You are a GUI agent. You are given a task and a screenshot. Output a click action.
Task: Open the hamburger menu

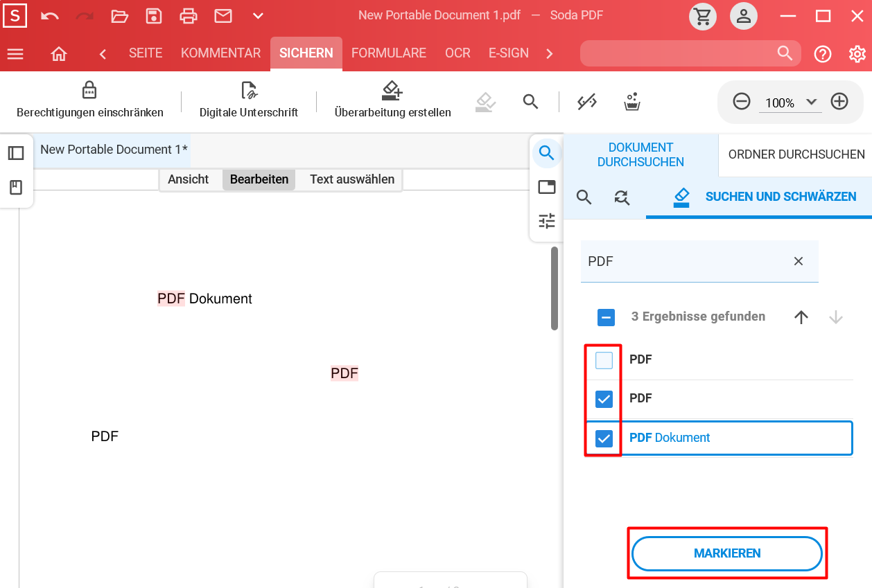tap(15, 54)
